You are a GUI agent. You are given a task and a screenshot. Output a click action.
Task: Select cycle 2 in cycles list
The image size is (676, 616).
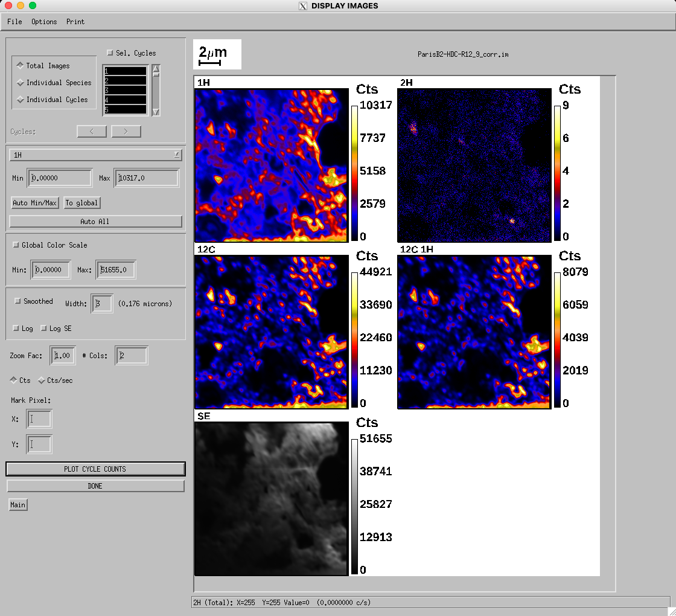click(125, 80)
